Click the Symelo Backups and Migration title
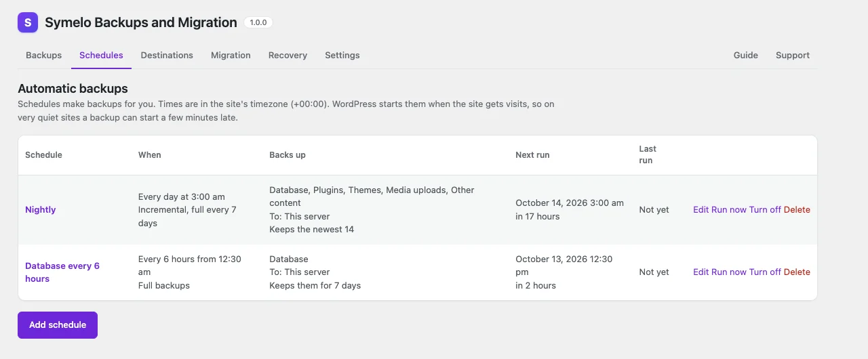868x359 pixels. [x=141, y=22]
